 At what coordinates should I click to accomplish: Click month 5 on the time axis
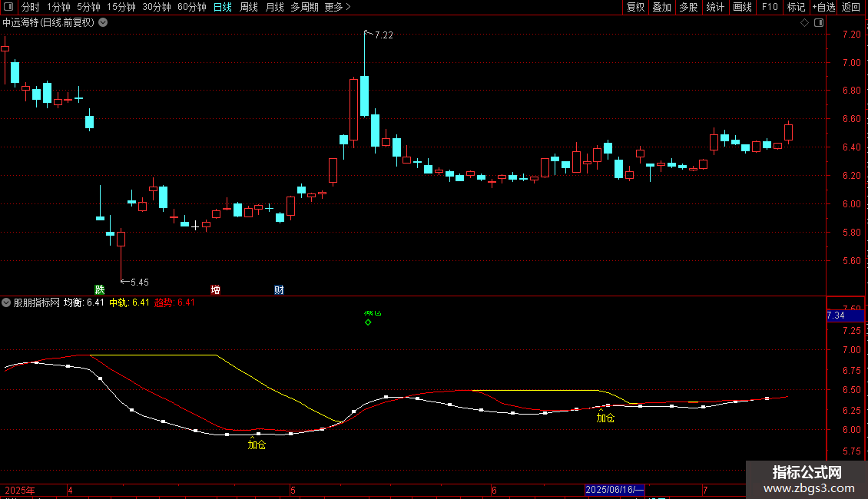coord(293,490)
